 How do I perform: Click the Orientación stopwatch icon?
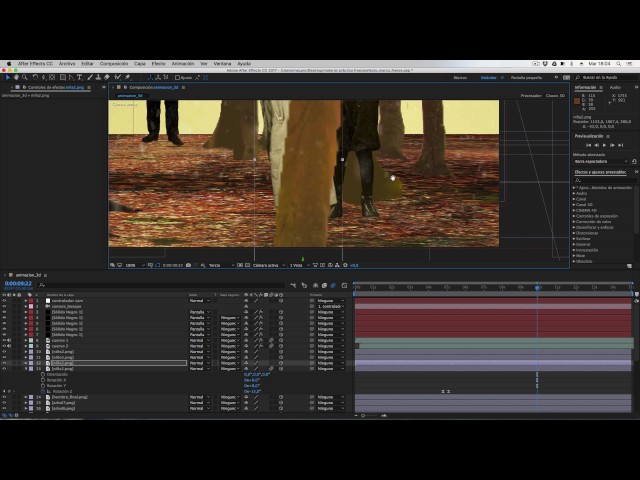coord(43,374)
